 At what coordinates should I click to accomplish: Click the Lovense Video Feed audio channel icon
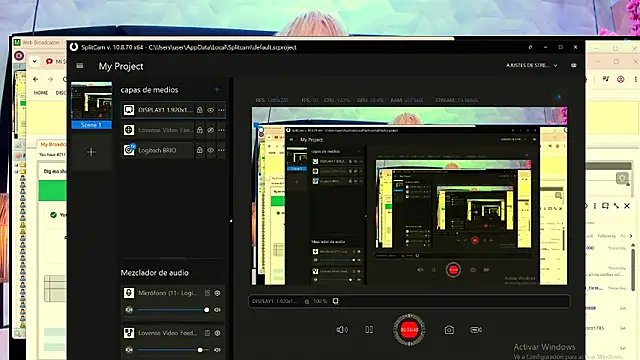(x=129, y=333)
